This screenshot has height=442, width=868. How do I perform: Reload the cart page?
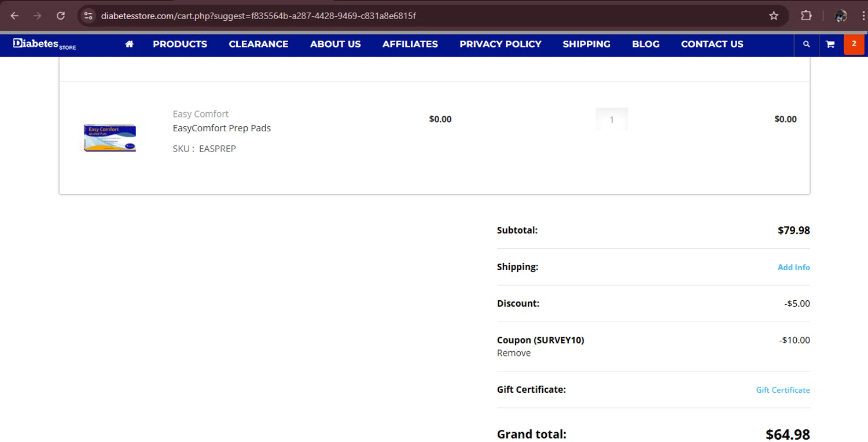click(61, 16)
